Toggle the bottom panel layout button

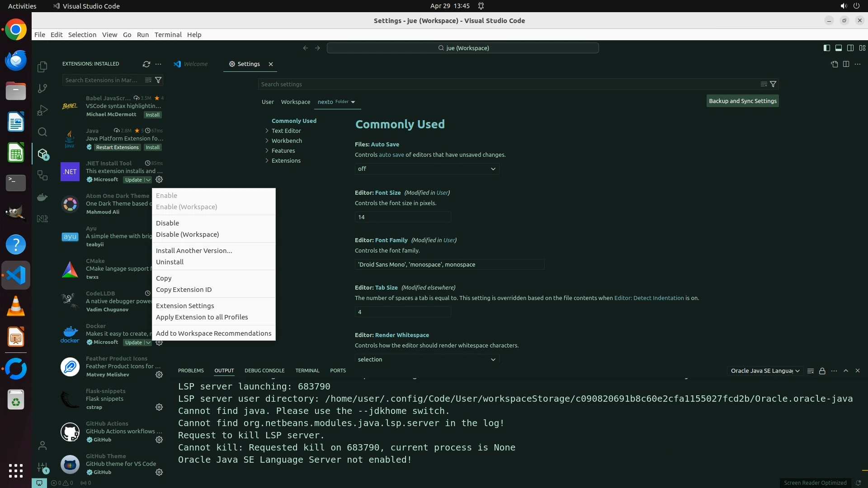click(x=839, y=48)
